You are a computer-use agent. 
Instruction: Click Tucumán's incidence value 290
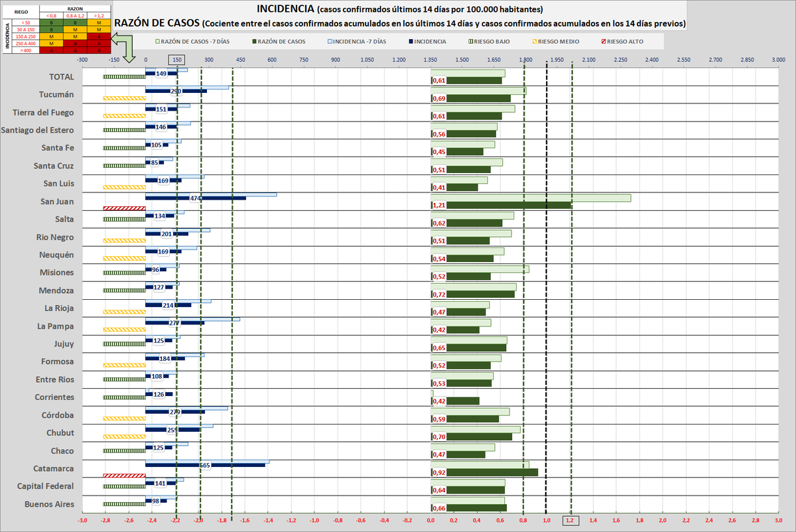176,92
